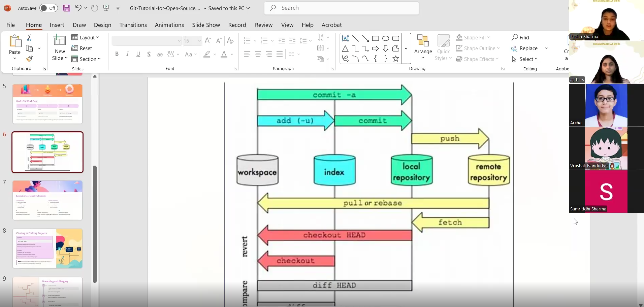Toggle Bold formatting

[117, 54]
